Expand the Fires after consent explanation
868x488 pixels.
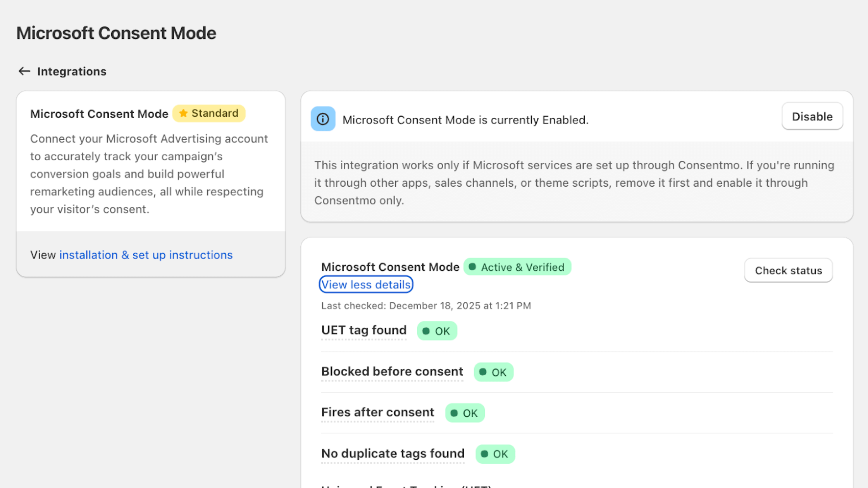pyautogui.click(x=377, y=412)
